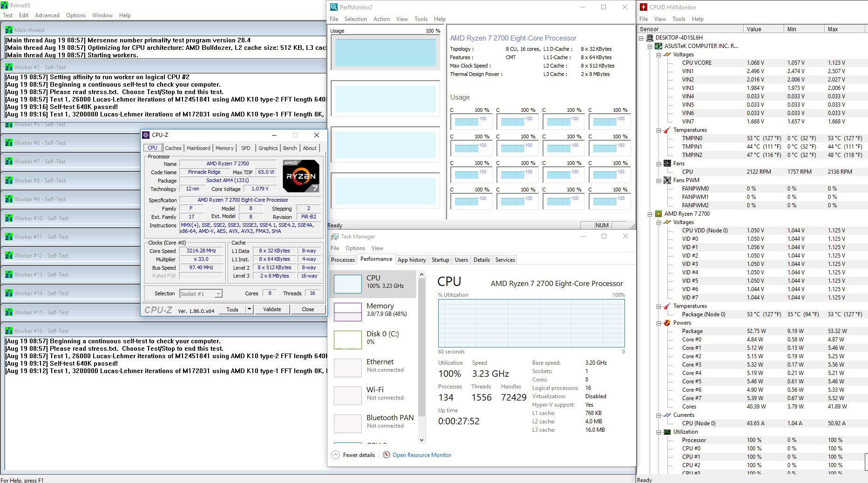The width and height of the screenshot is (868, 483).
Task: Click the thermometer icon beside ASUSTeK Temperatures
Action: (x=667, y=130)
